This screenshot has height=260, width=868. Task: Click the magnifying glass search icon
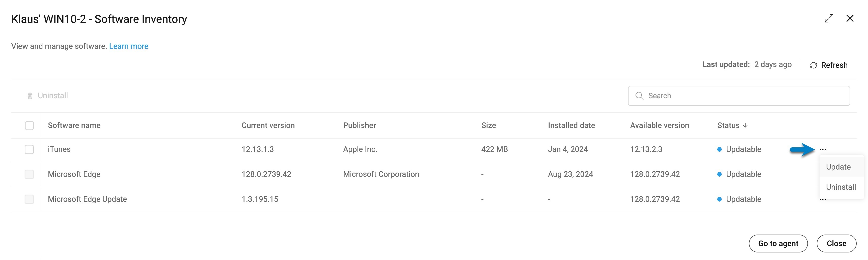640,95
